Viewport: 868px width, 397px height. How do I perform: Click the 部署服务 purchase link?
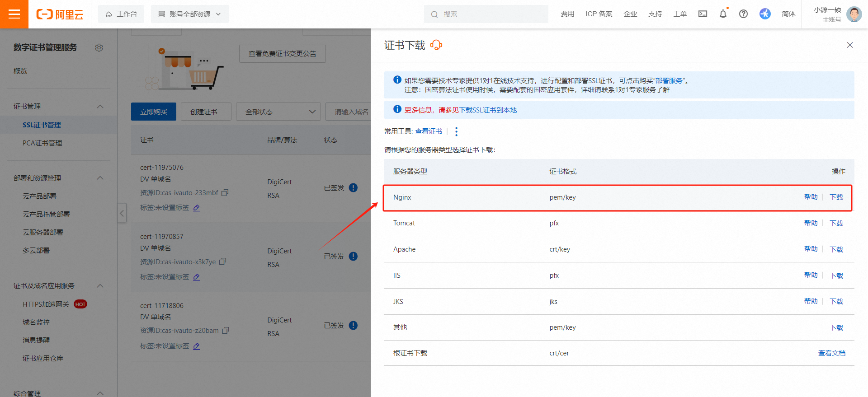669,80
